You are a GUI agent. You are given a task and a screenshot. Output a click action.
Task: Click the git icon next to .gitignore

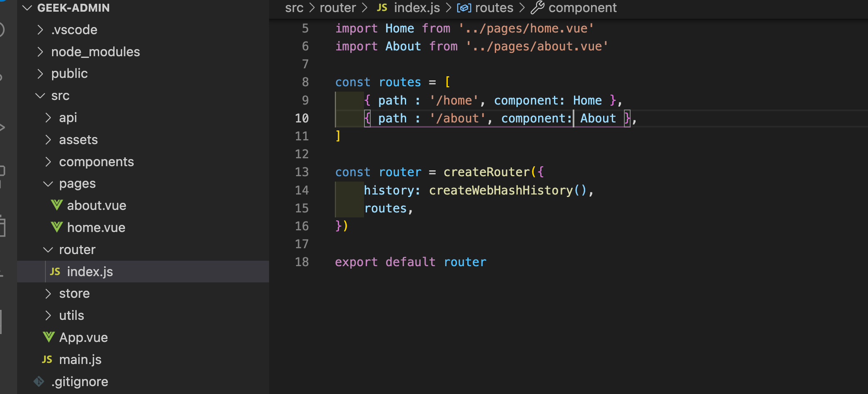pyautogui.click(x=38, y=381)
